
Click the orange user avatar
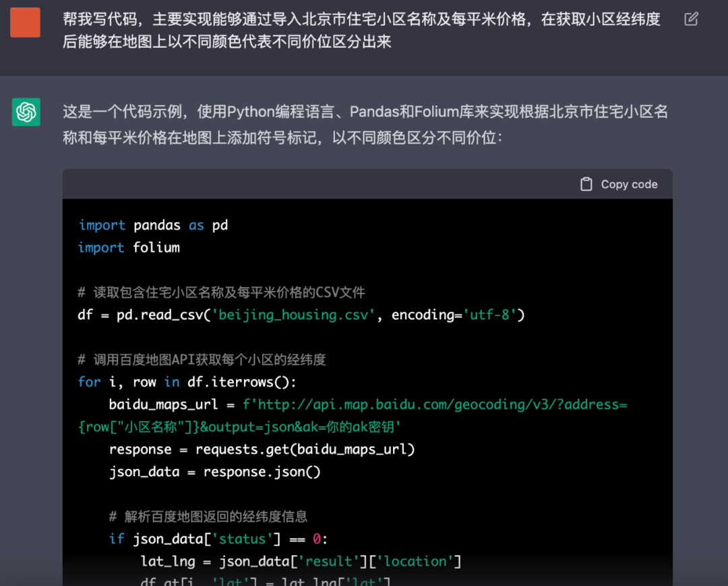[25, 22]
